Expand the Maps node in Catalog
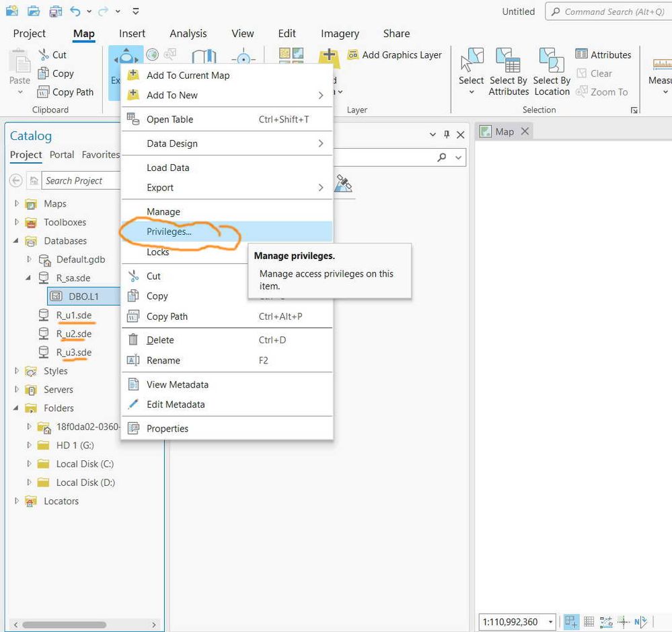This screenshot has width=672, height=632. (x=17, y=203)
